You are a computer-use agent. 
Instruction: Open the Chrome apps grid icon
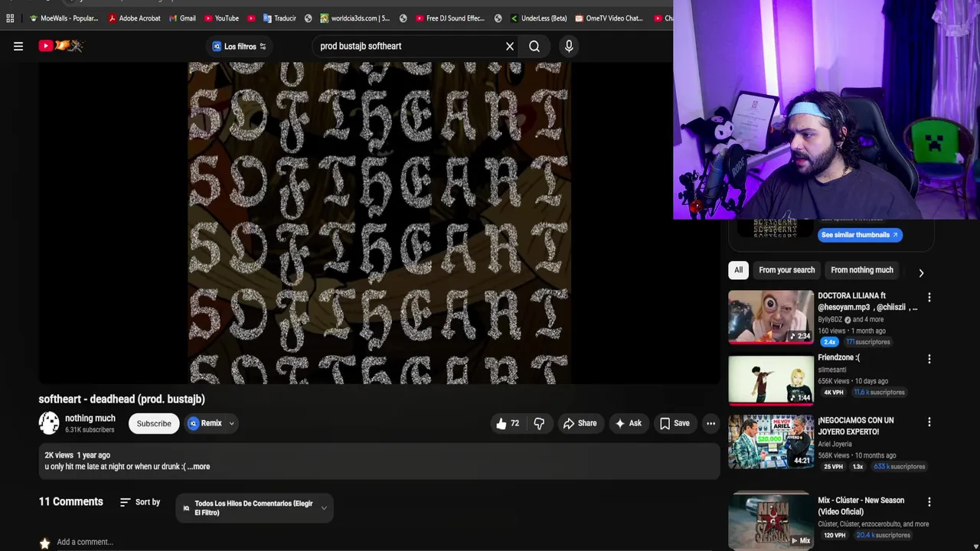[10, 18]
